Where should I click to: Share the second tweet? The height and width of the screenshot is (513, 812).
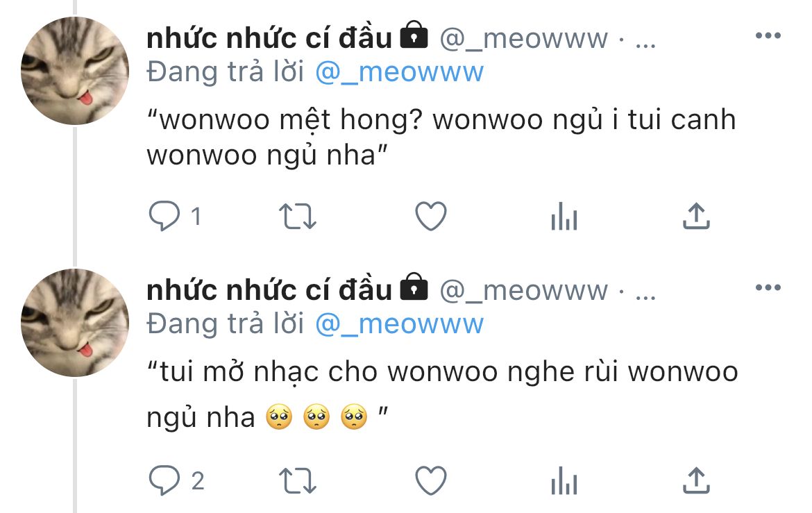tap(696, 480)
